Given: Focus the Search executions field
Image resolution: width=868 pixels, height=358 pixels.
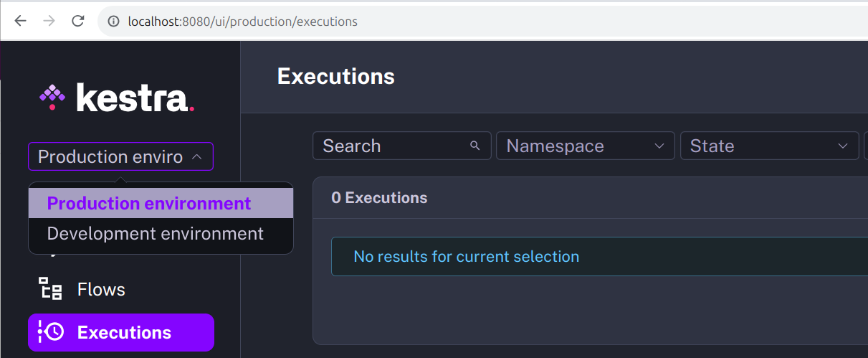Looking at the screenshot, I should pyautogui.click(x=391, y=146).
